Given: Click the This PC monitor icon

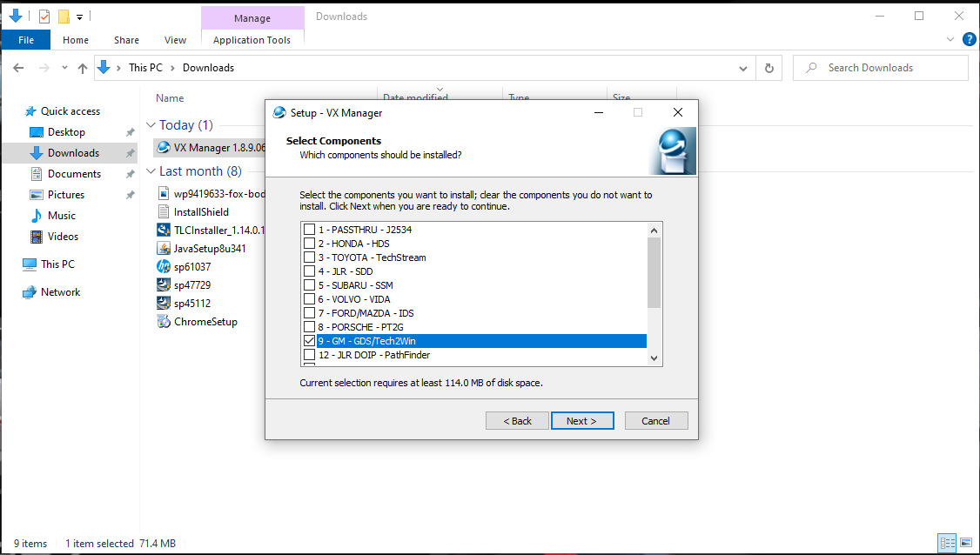Looking at the screenshot, I should click(x=30, y=264).
